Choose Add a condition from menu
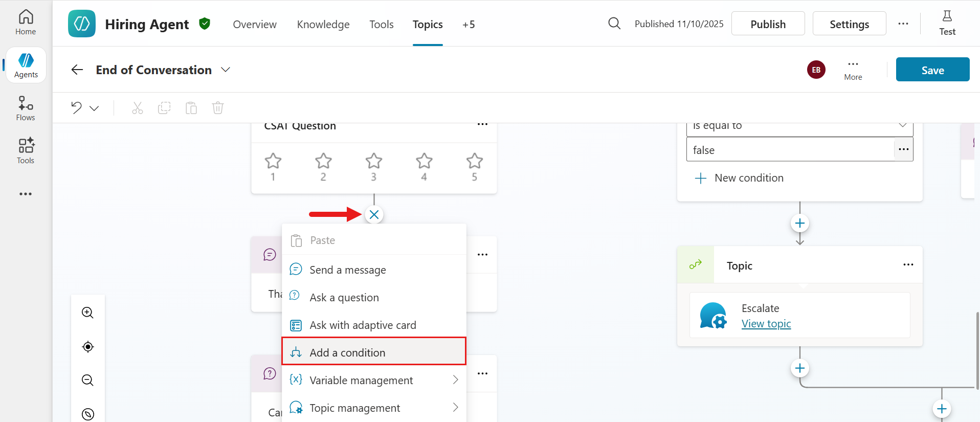The height and width of the screenshot is (422, 980). (373, 352)
